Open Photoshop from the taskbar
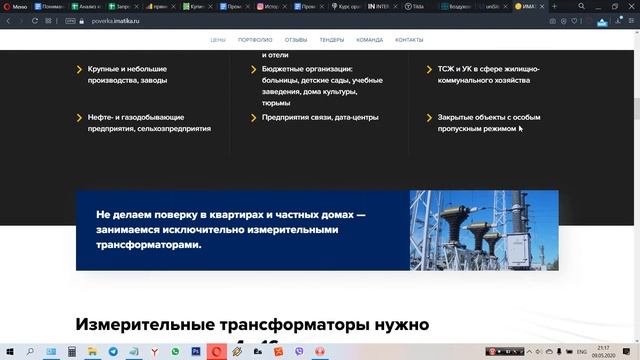The width and height of the screenshot is (640, 360). (196, 351)
